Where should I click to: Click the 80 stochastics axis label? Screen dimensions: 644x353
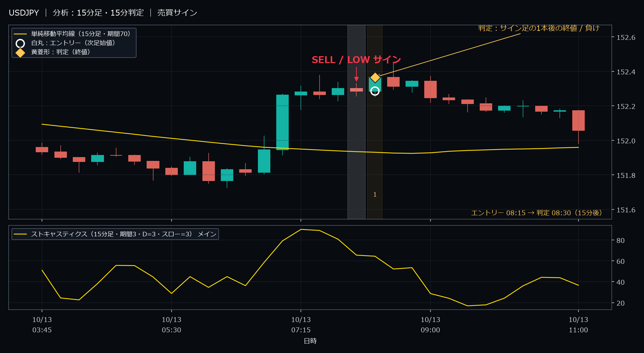tap(620, 240)
